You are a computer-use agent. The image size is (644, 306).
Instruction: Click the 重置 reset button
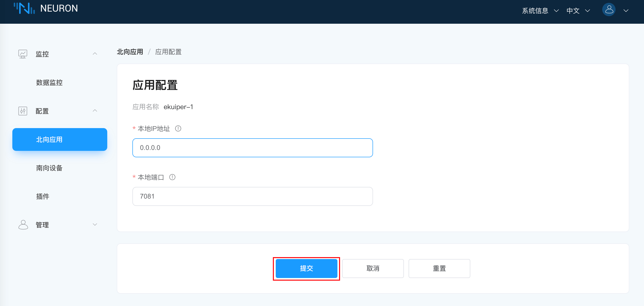(439, 269)
